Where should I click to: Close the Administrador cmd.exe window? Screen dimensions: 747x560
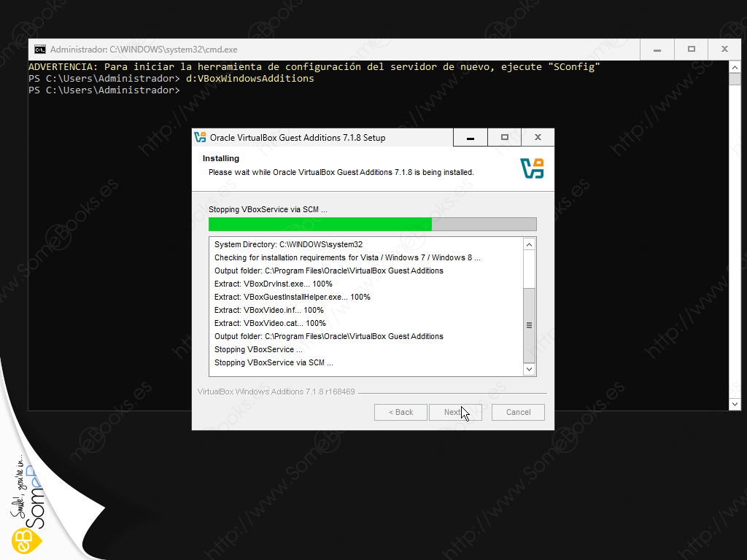pyautogui.click(x=724, y=50)
